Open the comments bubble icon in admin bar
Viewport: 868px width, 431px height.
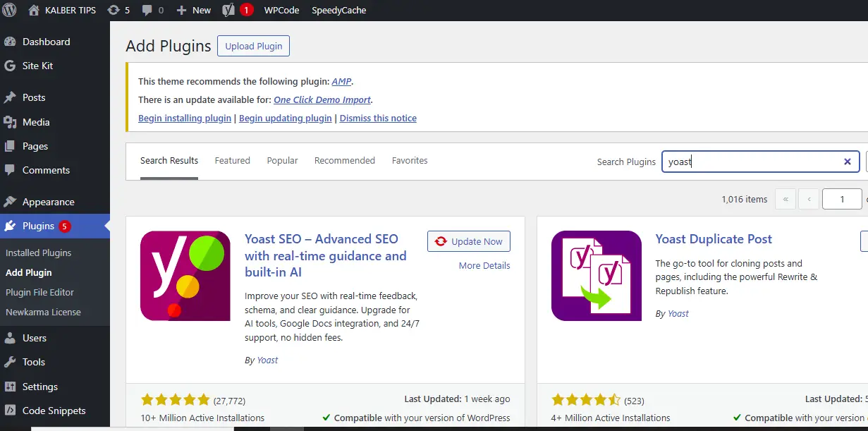147,10
